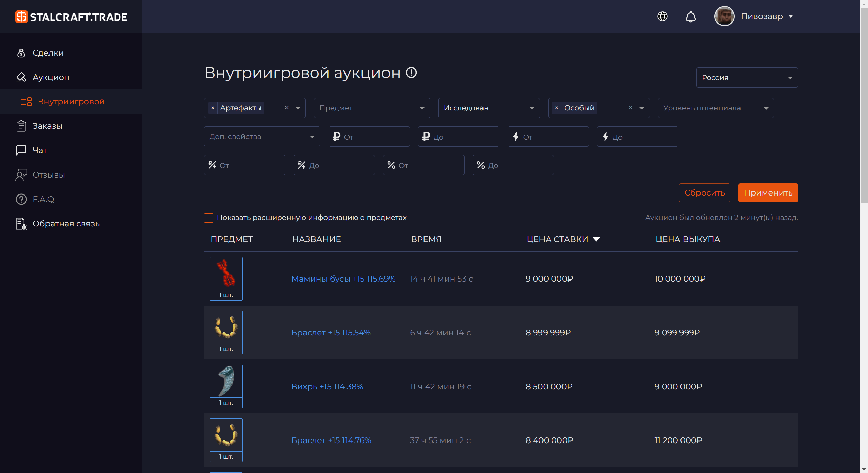Screen dimensions: 868x473
Task: Open Мамины бусы +15 115.69% listing
Action: pos(343,279)
